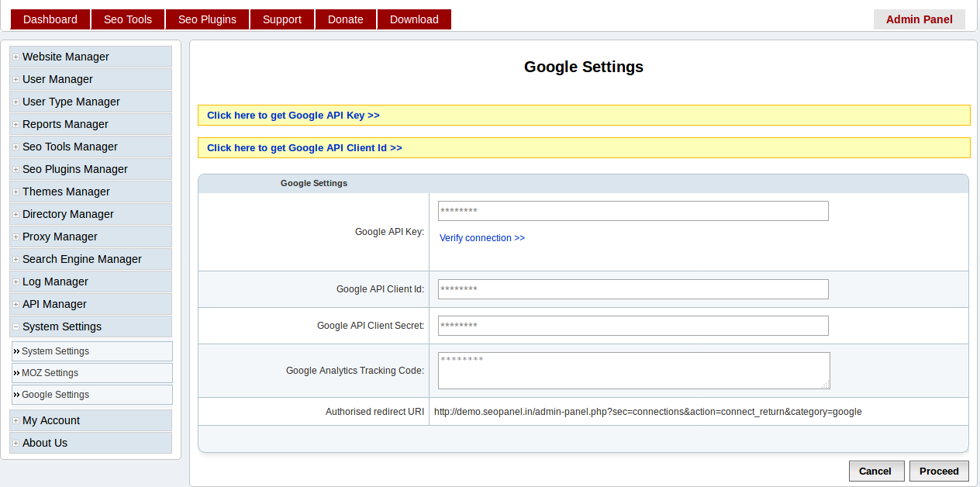Screen dimensions: 980x487
Task: Expand the Website Manager plus icon
Action: point(16,57)
